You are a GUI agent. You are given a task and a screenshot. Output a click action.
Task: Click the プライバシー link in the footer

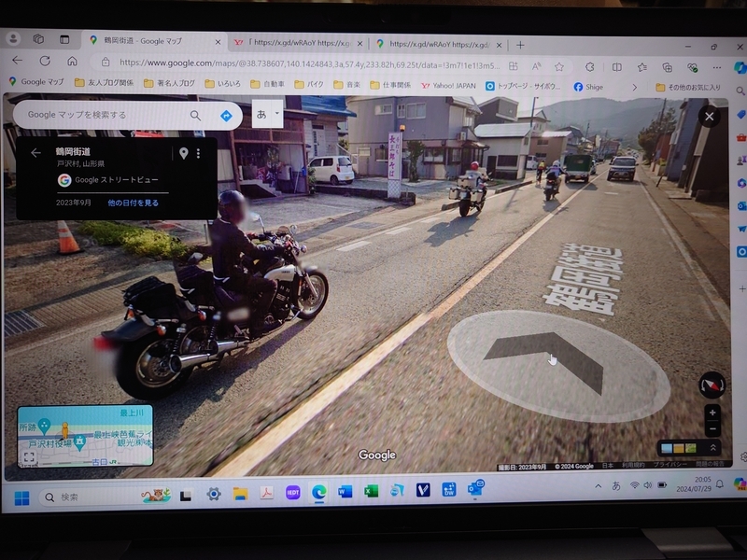pyautogui.click(x=669, y=464)
